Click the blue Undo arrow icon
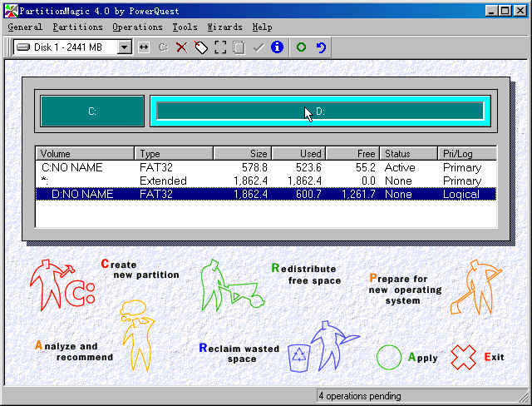 [321, 47]
